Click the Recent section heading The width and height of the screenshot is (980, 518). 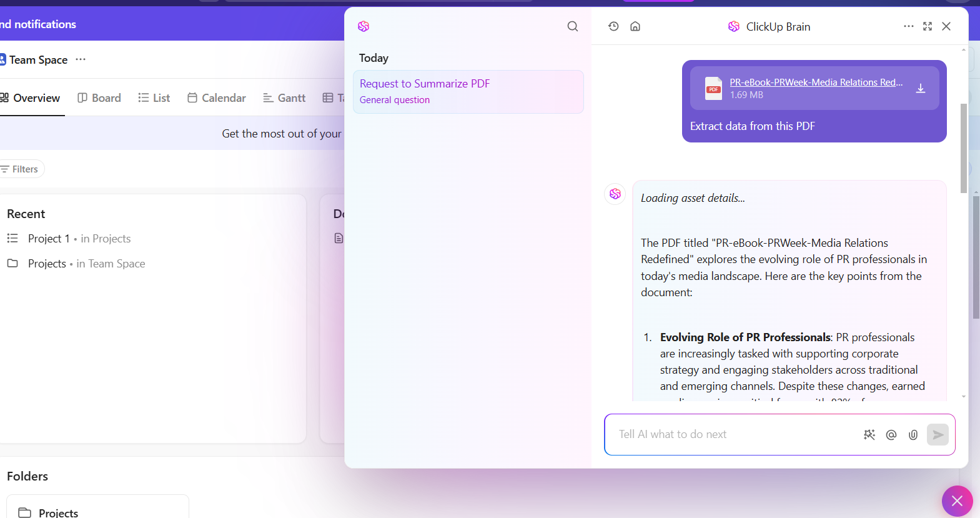point(26,214)
